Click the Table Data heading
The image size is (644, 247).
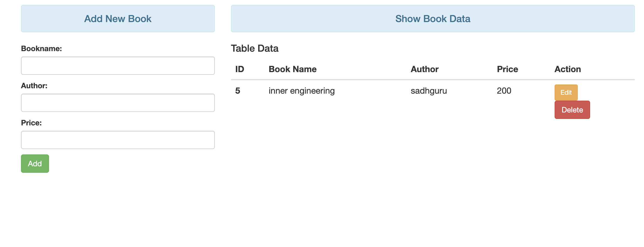click(255, 48)
